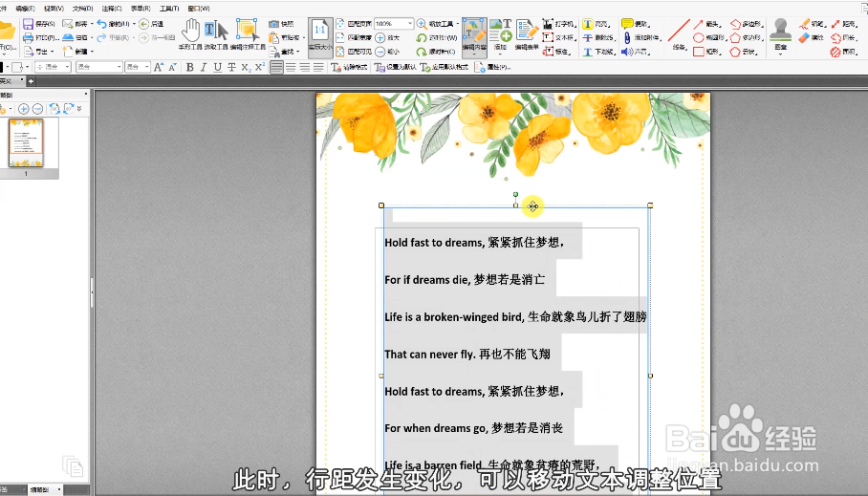This screenshot has width=868, height=496.
Task: Toggle Italic formatting
Action: coord(204,67)
